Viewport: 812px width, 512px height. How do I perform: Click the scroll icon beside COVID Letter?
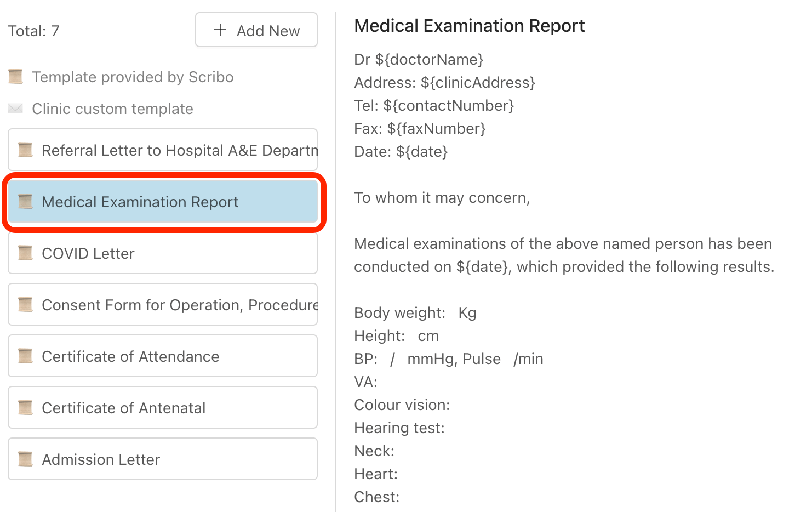click(x=25, y=253)
